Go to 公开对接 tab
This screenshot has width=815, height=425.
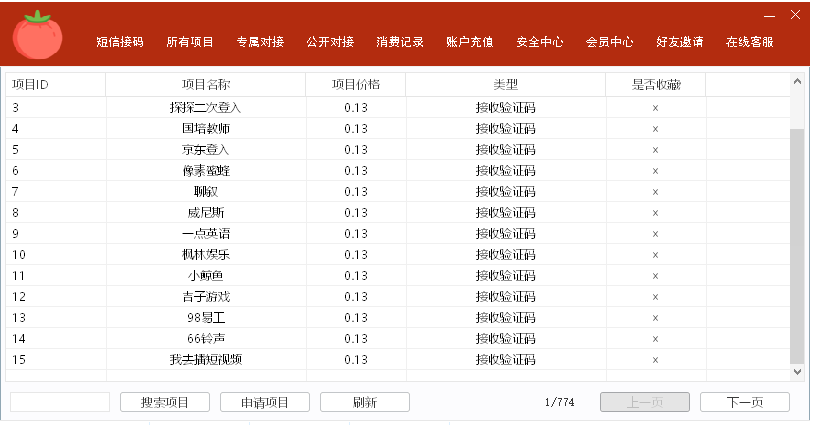[330, 42]
